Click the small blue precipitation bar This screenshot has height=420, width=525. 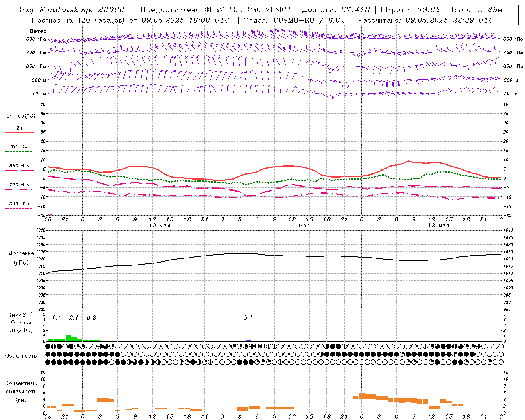click(x=248, y=340)
